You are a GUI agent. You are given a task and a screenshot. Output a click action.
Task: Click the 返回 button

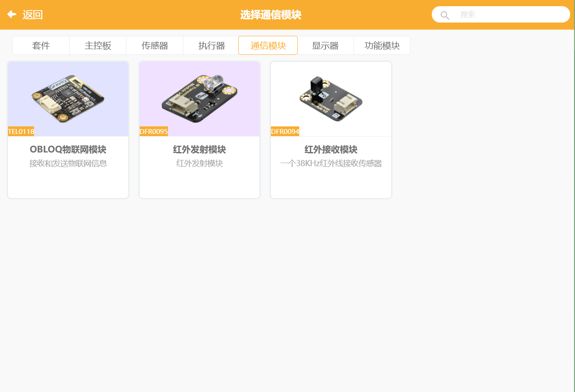tap(32, 14)
